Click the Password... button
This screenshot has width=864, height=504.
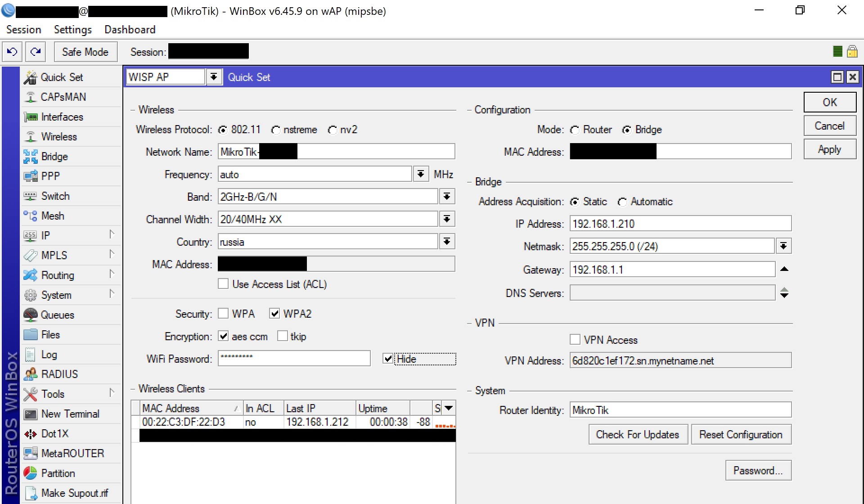pyautogui.click(x=758, y=470)
